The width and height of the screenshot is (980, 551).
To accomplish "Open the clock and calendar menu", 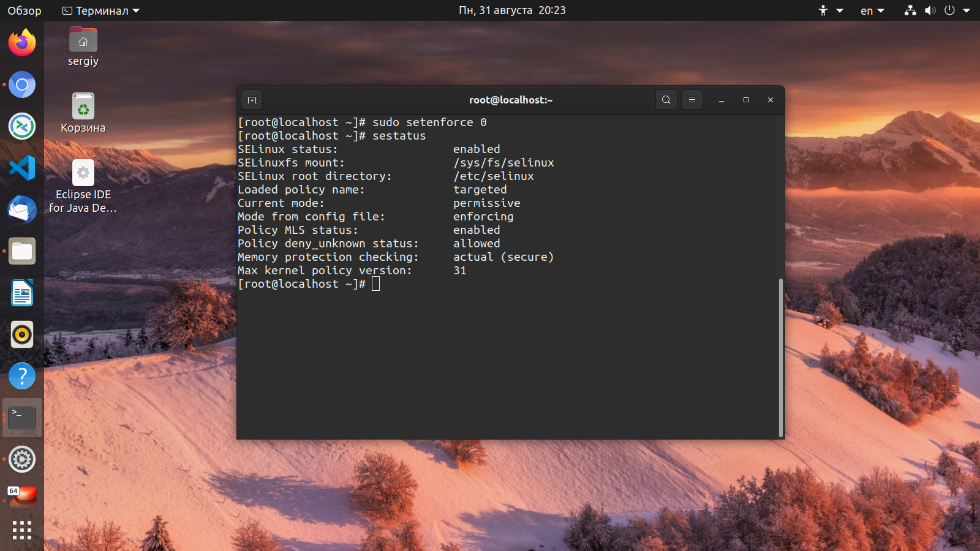I will click(512, 10).
